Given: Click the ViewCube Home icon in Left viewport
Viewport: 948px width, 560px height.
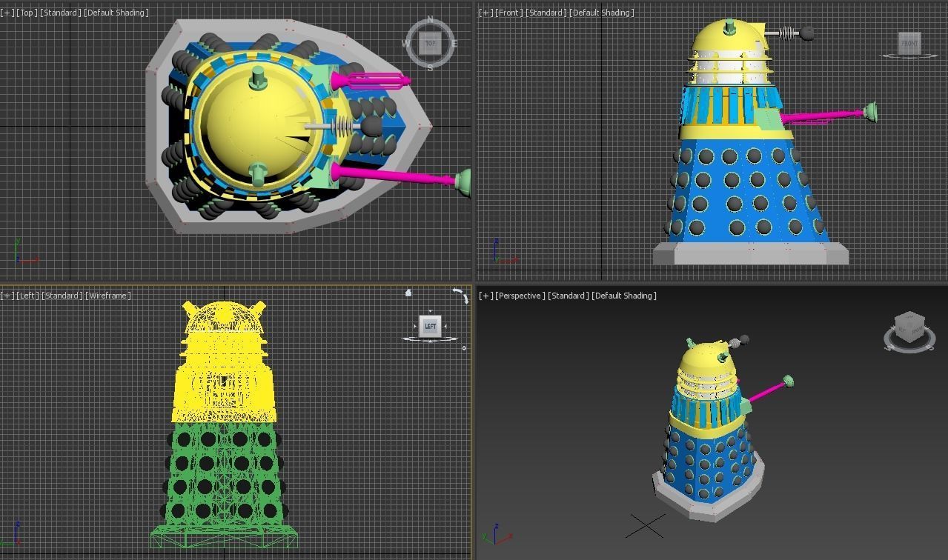Looking at the screenshot, I should pos(408,293).
